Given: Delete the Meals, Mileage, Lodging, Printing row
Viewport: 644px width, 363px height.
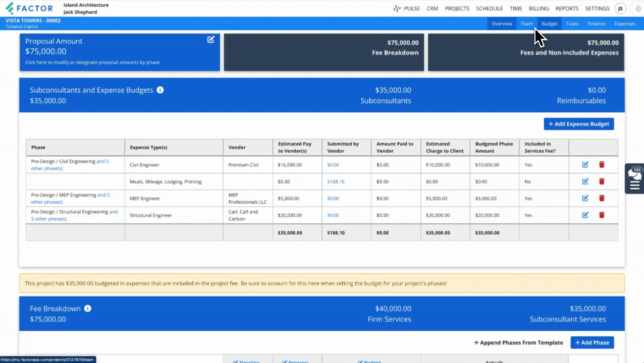Looking at the screenshot, I should [602, 181].
